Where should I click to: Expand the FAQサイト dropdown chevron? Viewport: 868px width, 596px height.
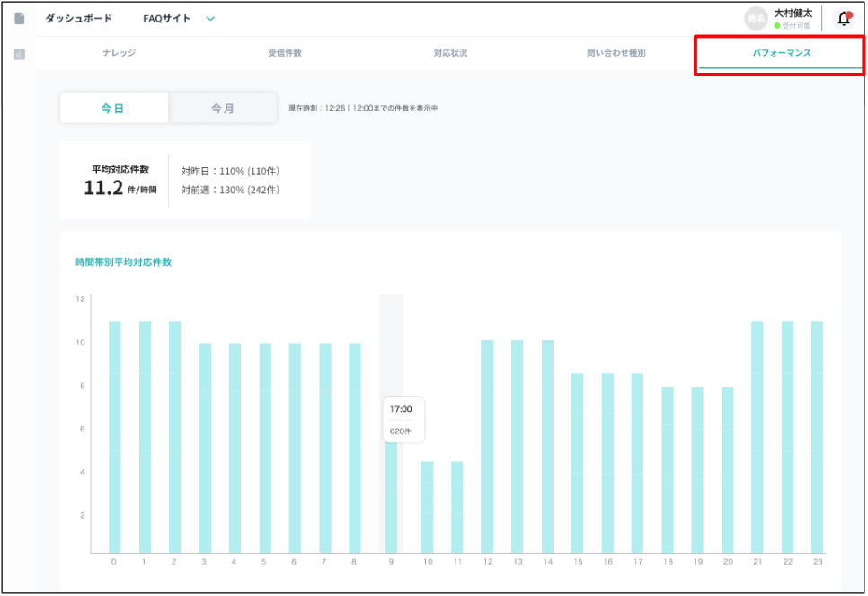(x=210, y=19)
